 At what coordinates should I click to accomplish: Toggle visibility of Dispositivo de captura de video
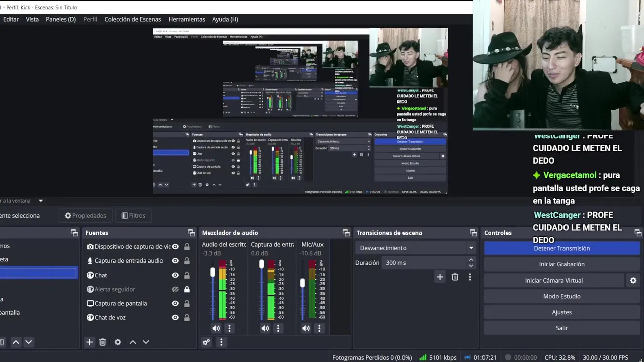coord(175,247)
